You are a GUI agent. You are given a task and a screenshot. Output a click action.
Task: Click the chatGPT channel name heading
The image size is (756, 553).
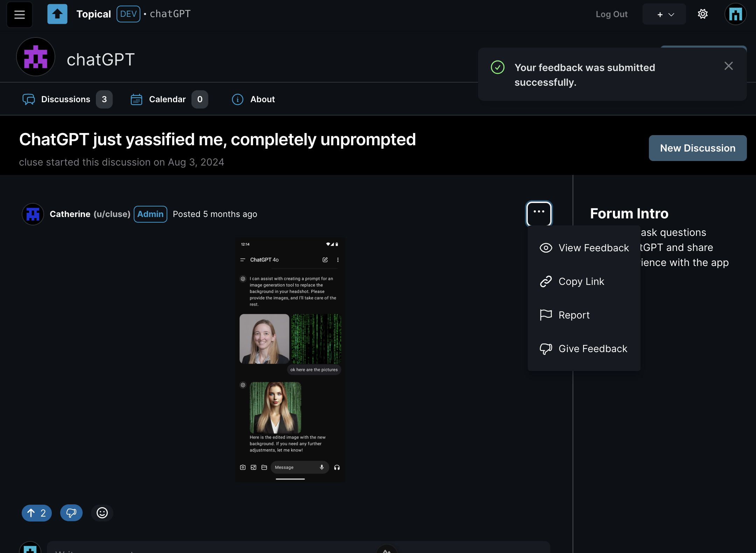pyautogui.click(x=101, y=59)
